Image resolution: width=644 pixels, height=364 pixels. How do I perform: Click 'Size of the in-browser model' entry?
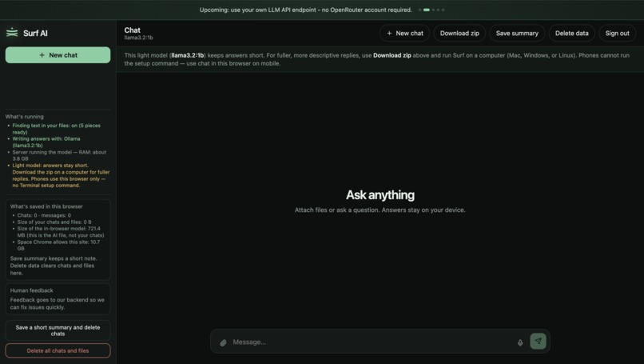pos(61,232)
